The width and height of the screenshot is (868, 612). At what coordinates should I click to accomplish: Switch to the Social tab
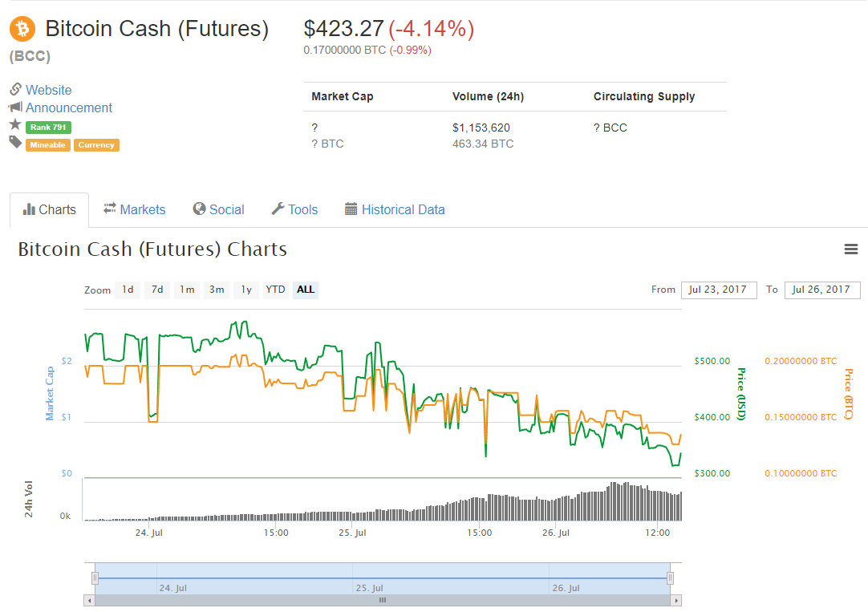(219, 209)
